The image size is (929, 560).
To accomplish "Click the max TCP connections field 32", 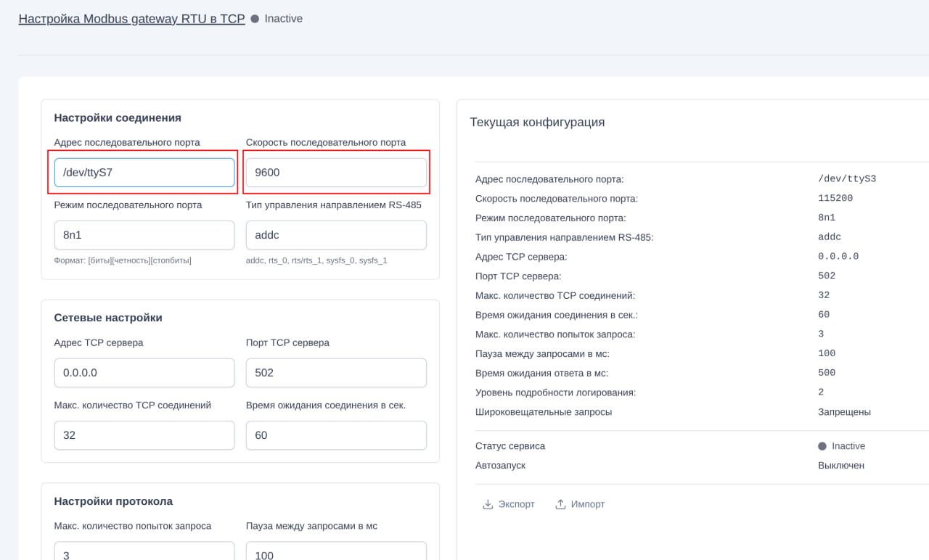I will [144, 435].
